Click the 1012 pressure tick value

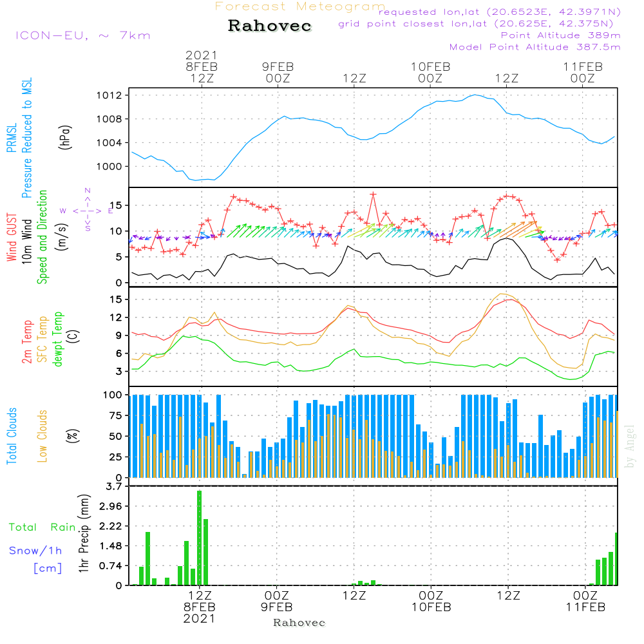pos(109,96)
